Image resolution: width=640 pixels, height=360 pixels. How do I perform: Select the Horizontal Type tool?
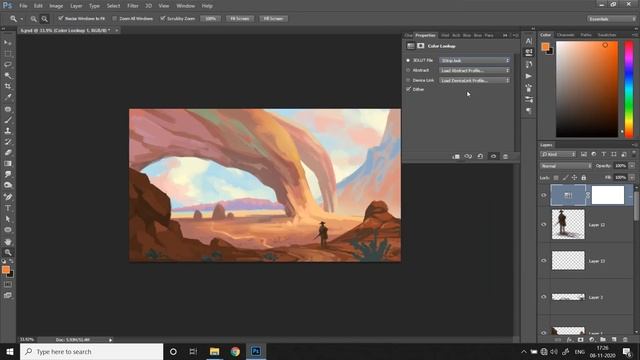(8, 208)
